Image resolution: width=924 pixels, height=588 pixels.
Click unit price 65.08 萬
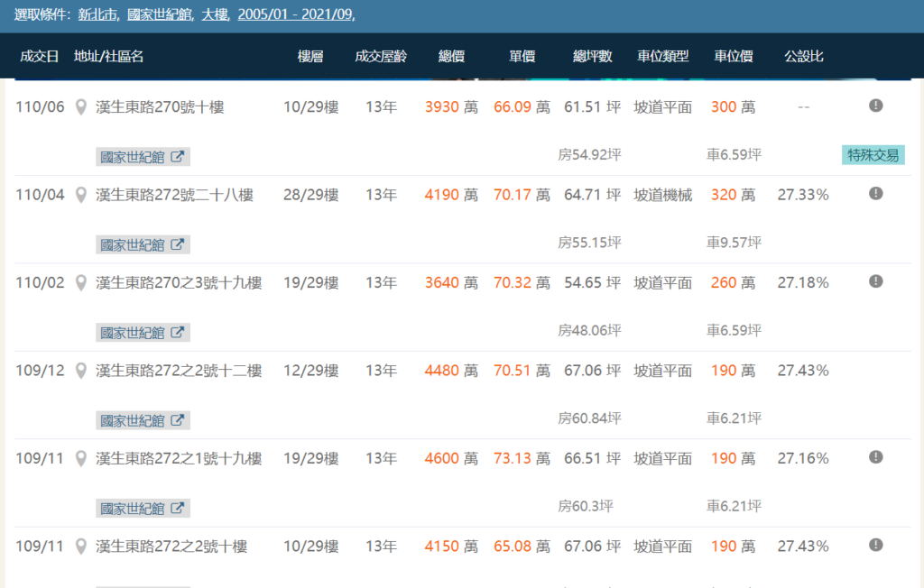[522, 547]
